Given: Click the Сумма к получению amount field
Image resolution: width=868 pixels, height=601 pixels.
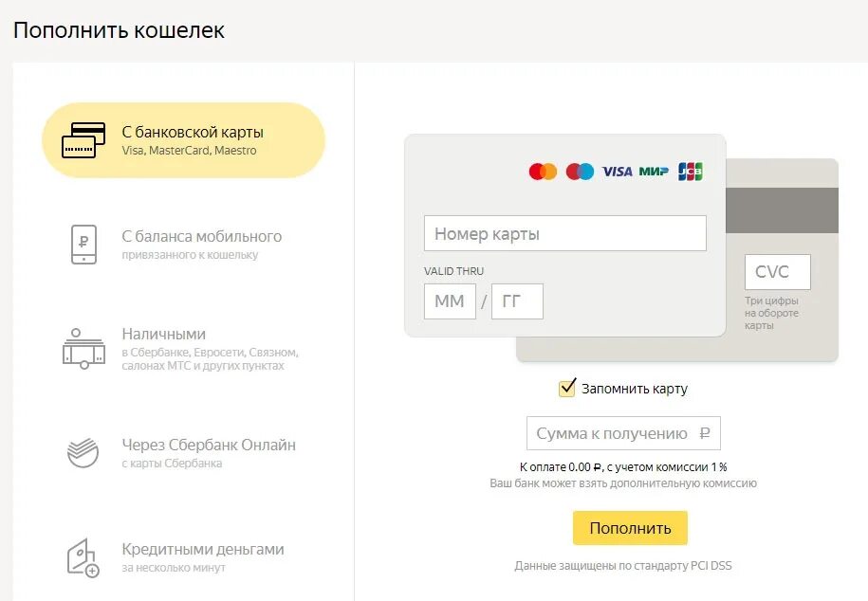Looking at the screenshot, I should click(622, 433).
